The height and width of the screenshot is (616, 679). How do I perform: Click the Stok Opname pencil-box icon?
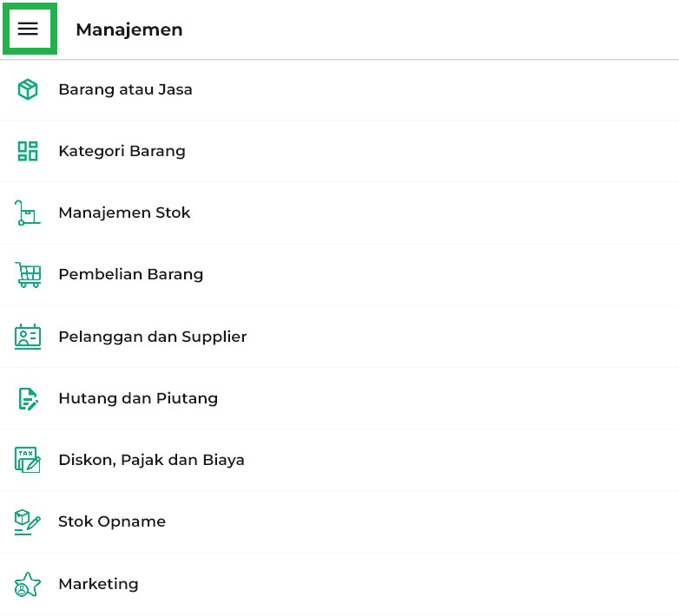point(28,521)
